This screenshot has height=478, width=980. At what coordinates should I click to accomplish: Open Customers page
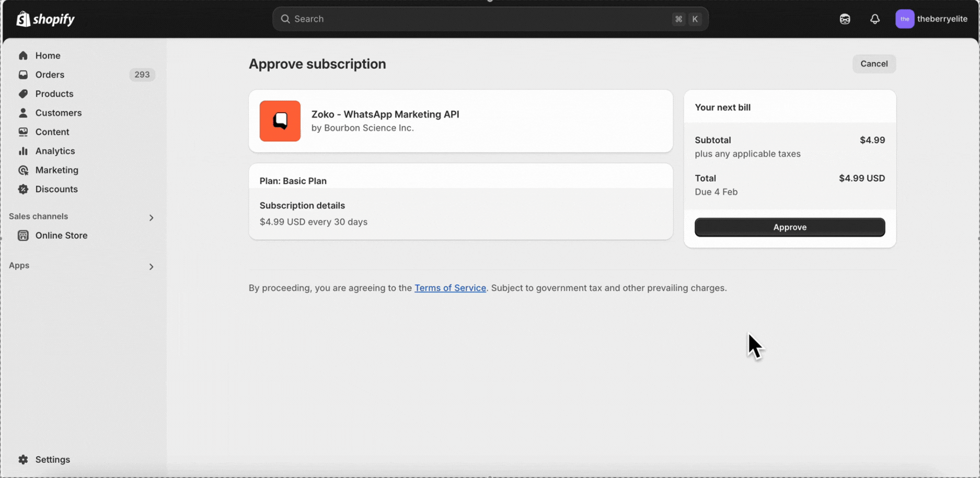[59, 113]
